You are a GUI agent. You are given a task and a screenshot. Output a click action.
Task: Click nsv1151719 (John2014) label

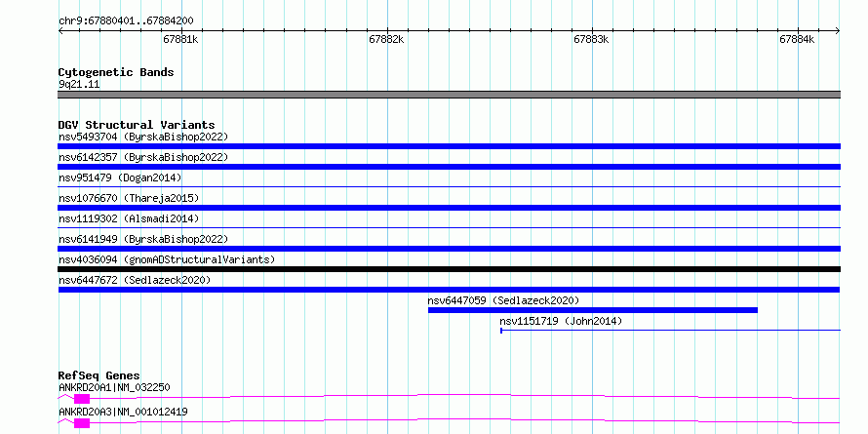pyautogui.click(x=561, y=321)
